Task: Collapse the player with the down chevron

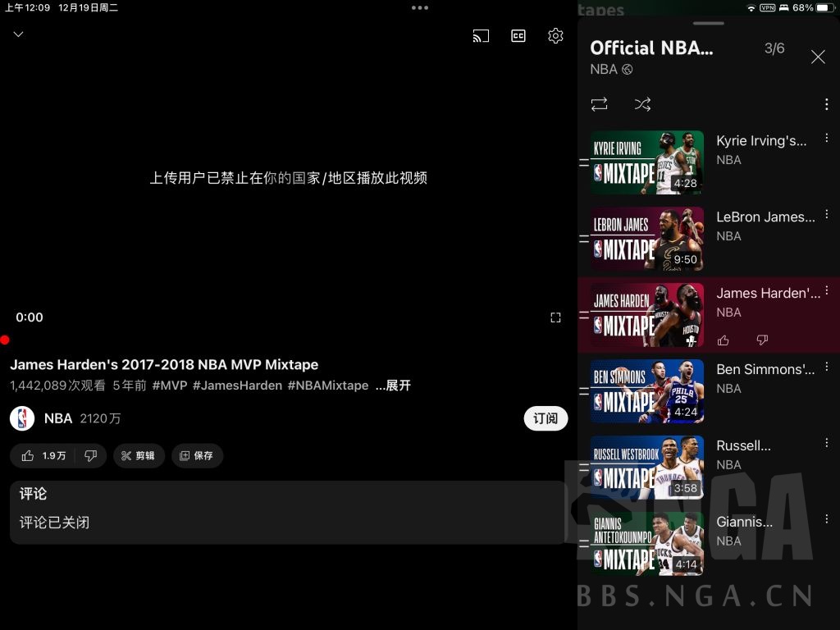Action: coord(18,34)
